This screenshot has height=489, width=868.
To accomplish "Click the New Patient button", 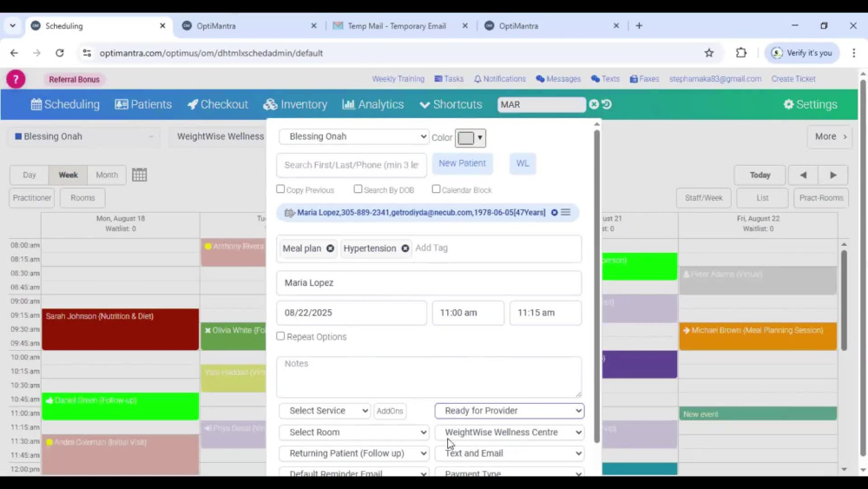I will pyautogui.click(x=463, y=163).
